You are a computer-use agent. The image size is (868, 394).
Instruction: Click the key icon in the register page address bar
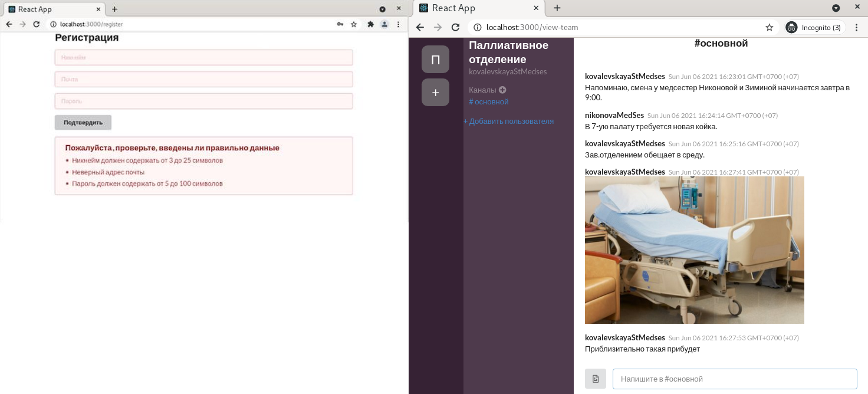click(340, 25)
